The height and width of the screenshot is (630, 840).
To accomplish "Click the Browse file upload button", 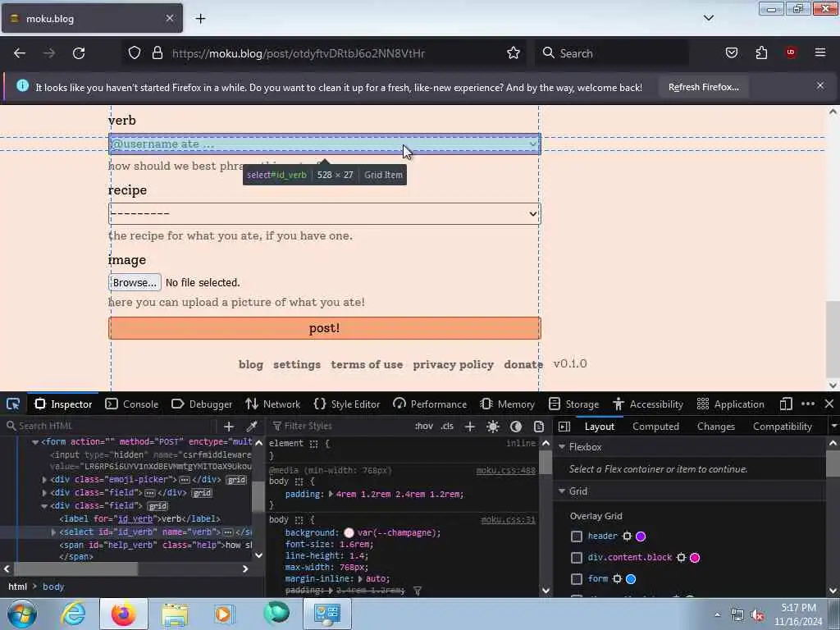I will tap(135, 282).
